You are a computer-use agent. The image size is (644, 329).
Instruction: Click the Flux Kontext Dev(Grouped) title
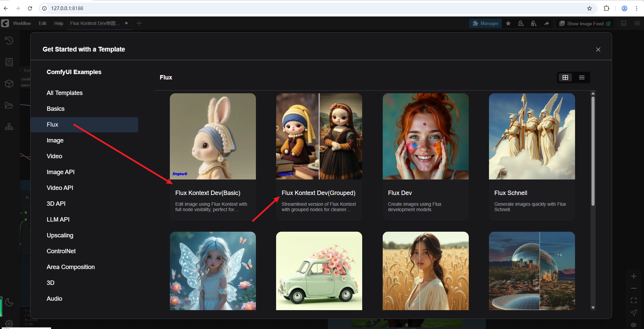click(318, 193)
